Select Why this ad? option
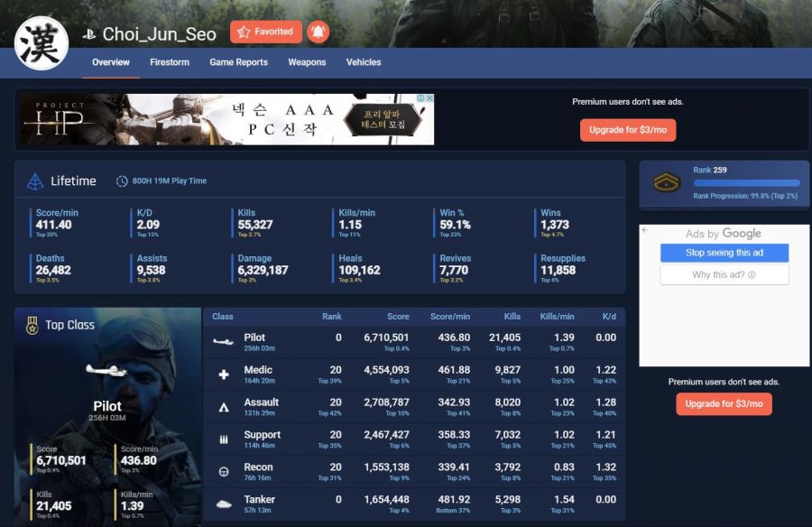Image resolution: width=812 pixels, height=527 pixels. (724, 274)
